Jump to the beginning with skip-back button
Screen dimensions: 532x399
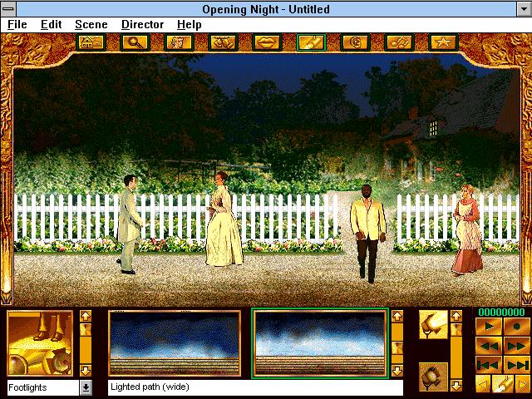click(489, 365)
